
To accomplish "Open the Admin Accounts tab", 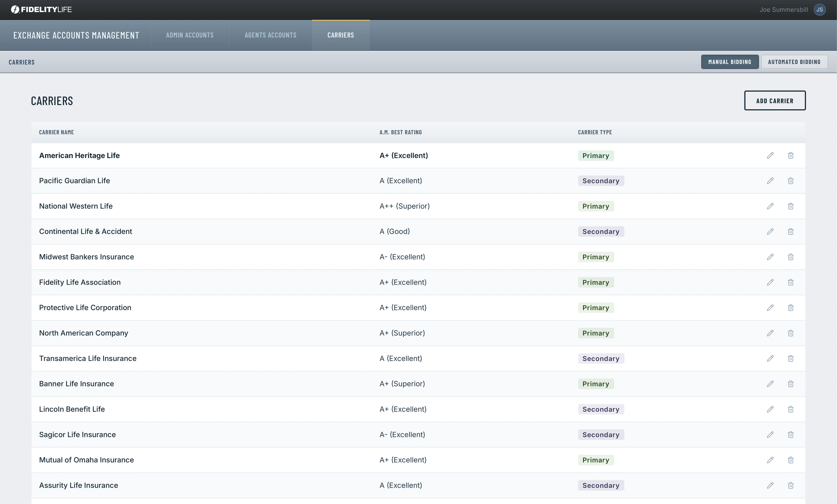I will (x=190, y=35).
